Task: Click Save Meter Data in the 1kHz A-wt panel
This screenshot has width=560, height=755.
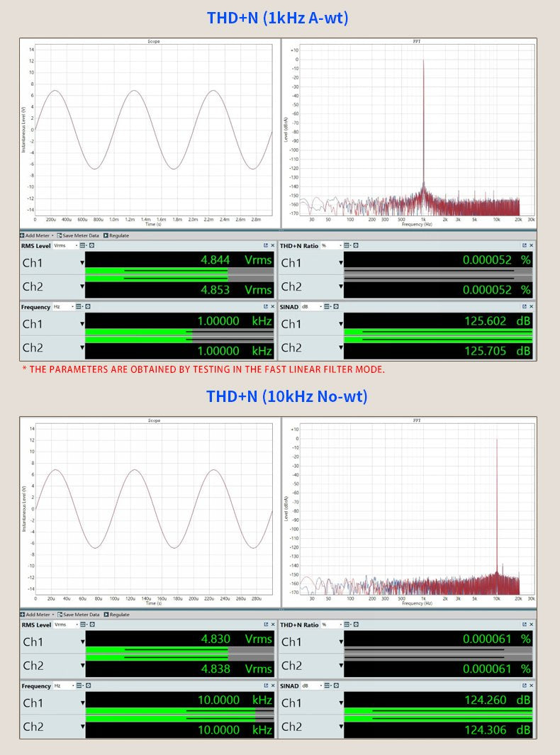Action: (80, 235)
